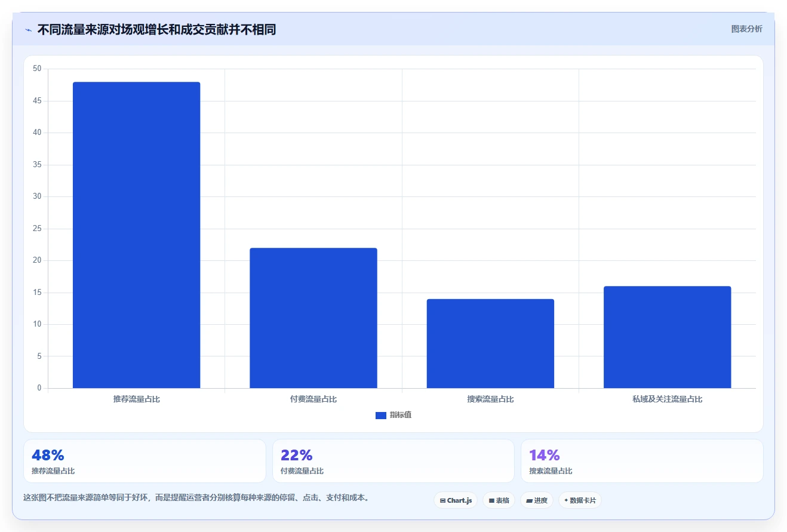Open the 48% 推荐流量占比 card
This screenshot has width=787, height=532.
[x=145, y=461]
